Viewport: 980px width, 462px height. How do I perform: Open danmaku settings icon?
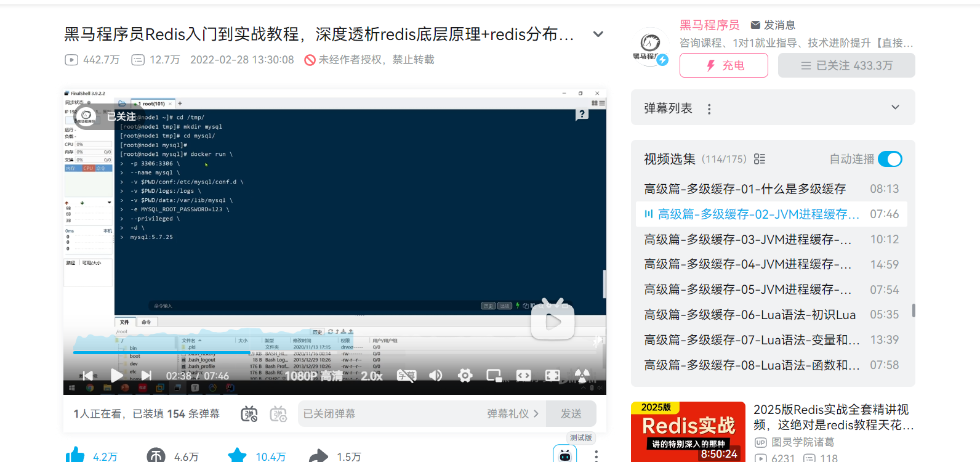[x=279, y=414]
